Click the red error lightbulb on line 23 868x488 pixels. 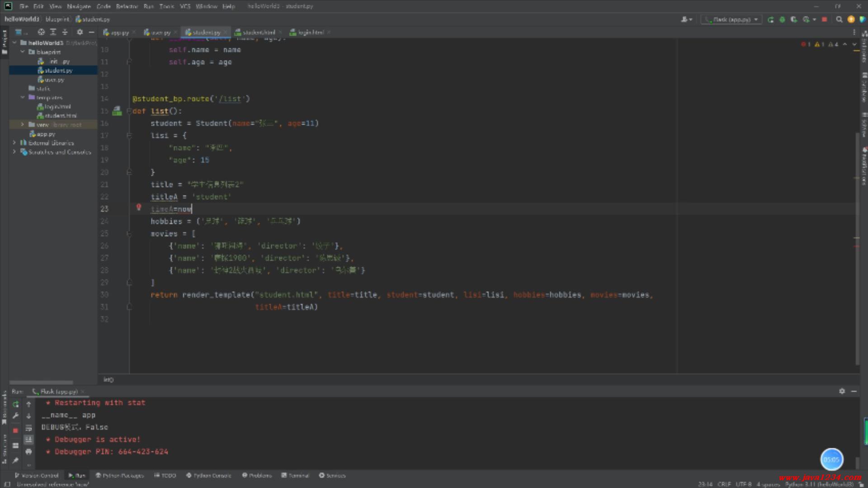(139, 207)
